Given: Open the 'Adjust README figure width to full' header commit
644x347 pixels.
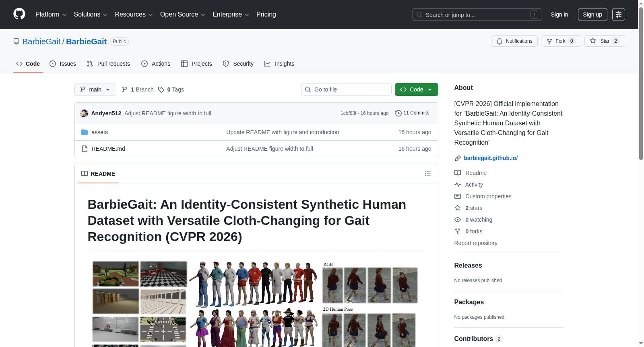Looking at the screenshot, I should tap(168, 113).
